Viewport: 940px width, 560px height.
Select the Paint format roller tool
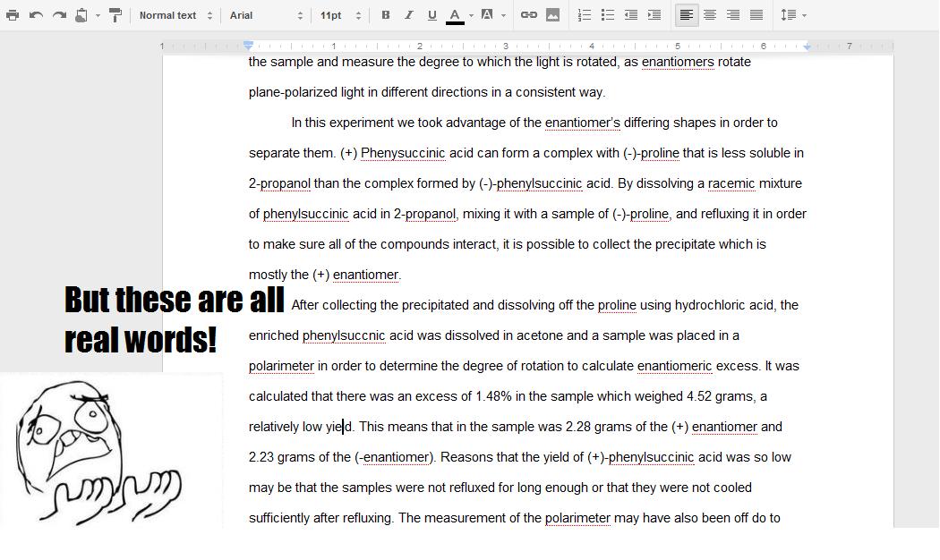[x=115, y=15]
